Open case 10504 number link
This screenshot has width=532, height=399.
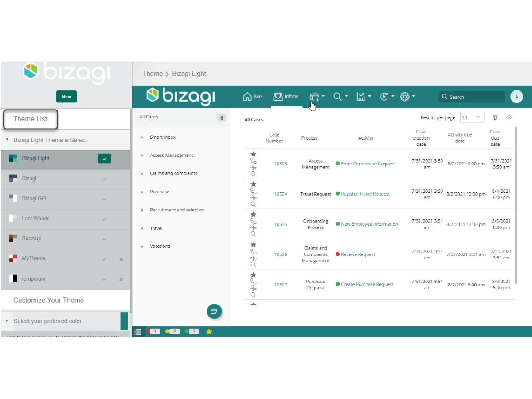280,194
